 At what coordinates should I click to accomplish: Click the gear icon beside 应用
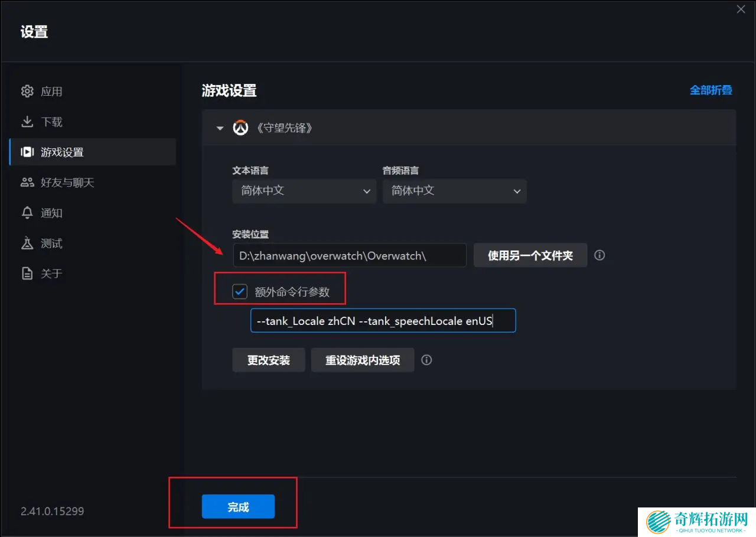tap(27, 92)
